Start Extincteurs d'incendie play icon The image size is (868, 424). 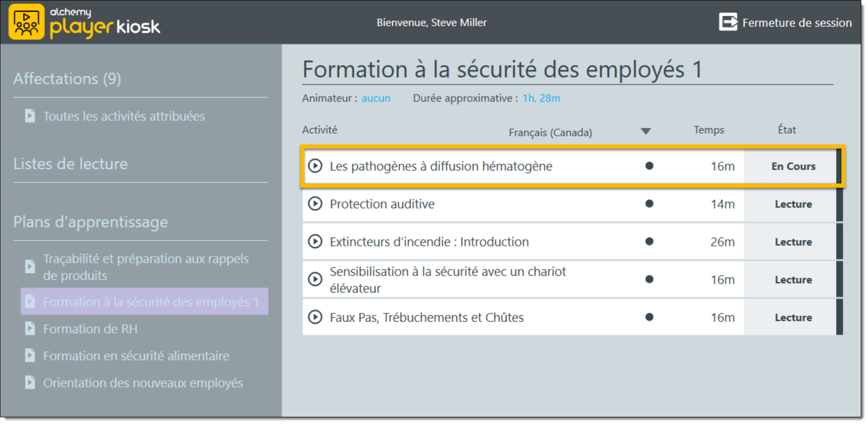[315, 242]
